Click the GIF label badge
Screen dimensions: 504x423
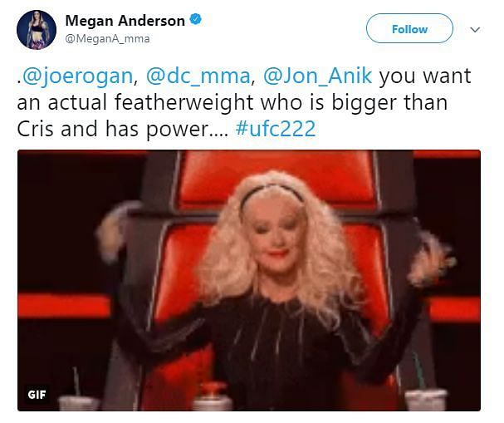coord(37,395)
